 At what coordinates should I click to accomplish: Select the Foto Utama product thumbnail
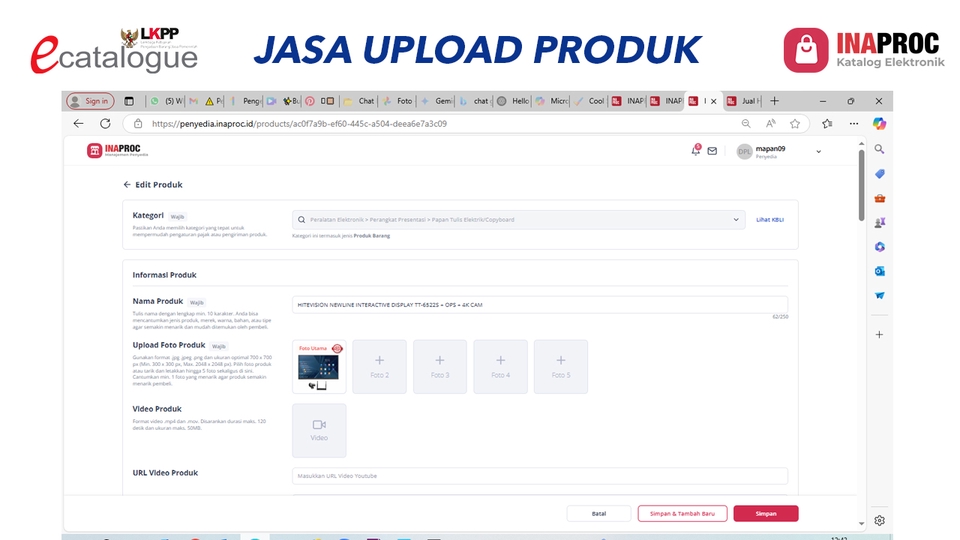coord(318,367)
